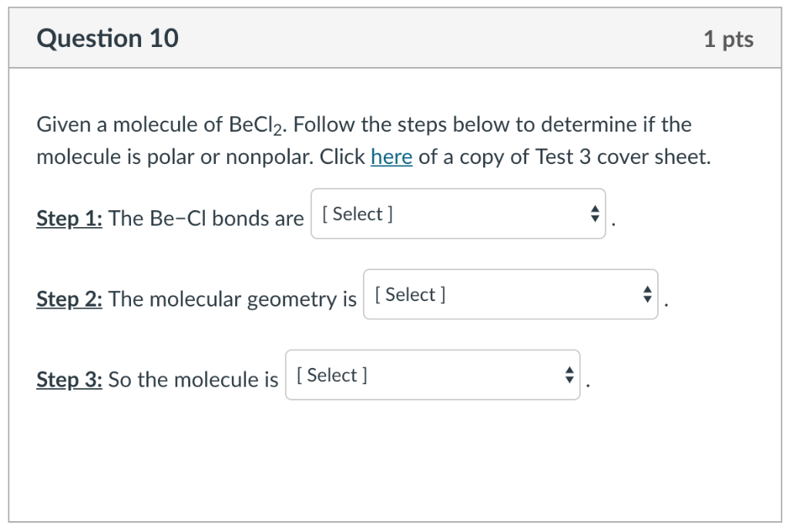Click the up-down arrow on Step 3 selector

(569, 375)
